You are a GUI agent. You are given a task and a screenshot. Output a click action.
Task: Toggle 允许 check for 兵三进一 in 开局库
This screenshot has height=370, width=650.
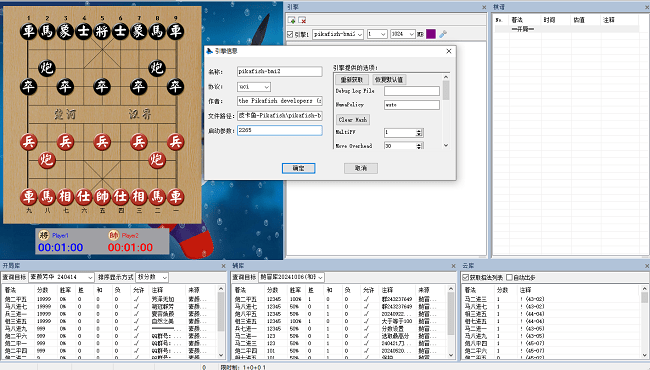click(x=136, y=314)
